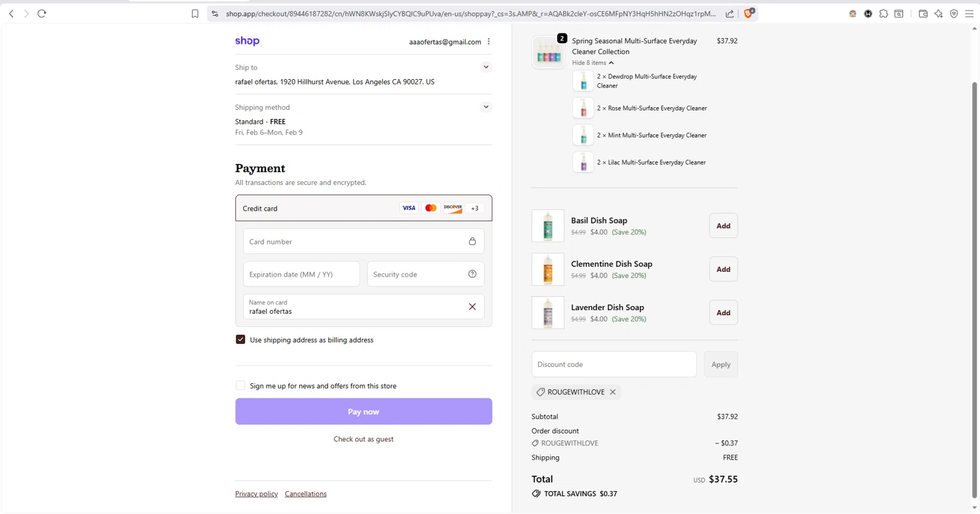Screen dimensions: 980x514
Task: Click the Mint Multi-Surface Cleaner thumbnail
Action: click(583, 135)
